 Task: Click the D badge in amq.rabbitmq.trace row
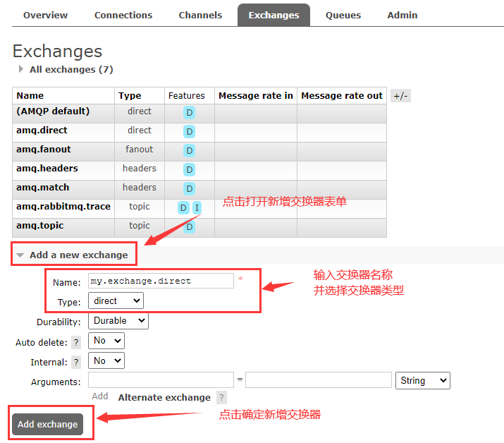pyautogui.click(x=183, y=208)
